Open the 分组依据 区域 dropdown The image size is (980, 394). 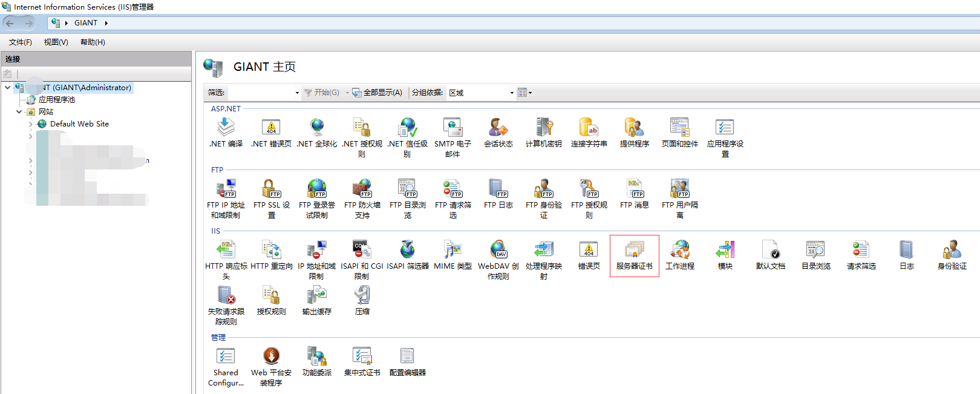pyautogui.click(x=481, y=93)
